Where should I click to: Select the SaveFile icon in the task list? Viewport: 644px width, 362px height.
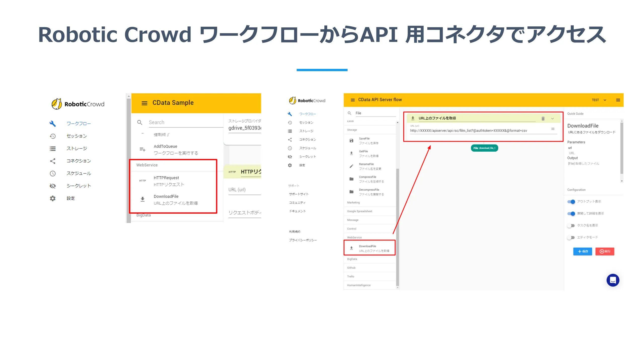[x=352, y=141]
